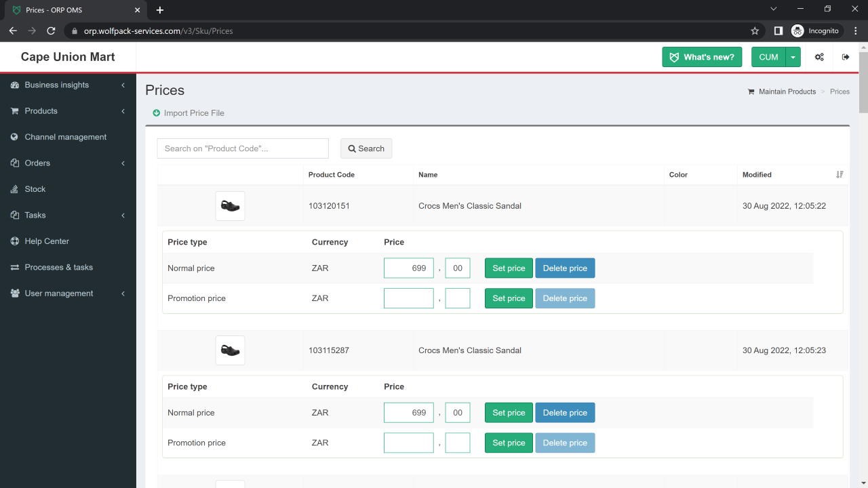Expand the Orders submenu chevron
The height and width of the screenshot is (488, 868).
[x=123, y=163]
